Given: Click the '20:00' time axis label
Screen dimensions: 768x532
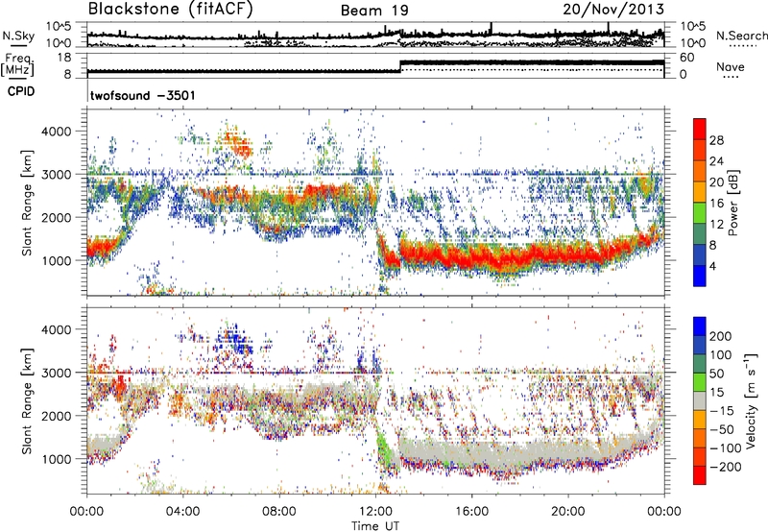Looking at the screenshot, I should (x=567, y=512).
